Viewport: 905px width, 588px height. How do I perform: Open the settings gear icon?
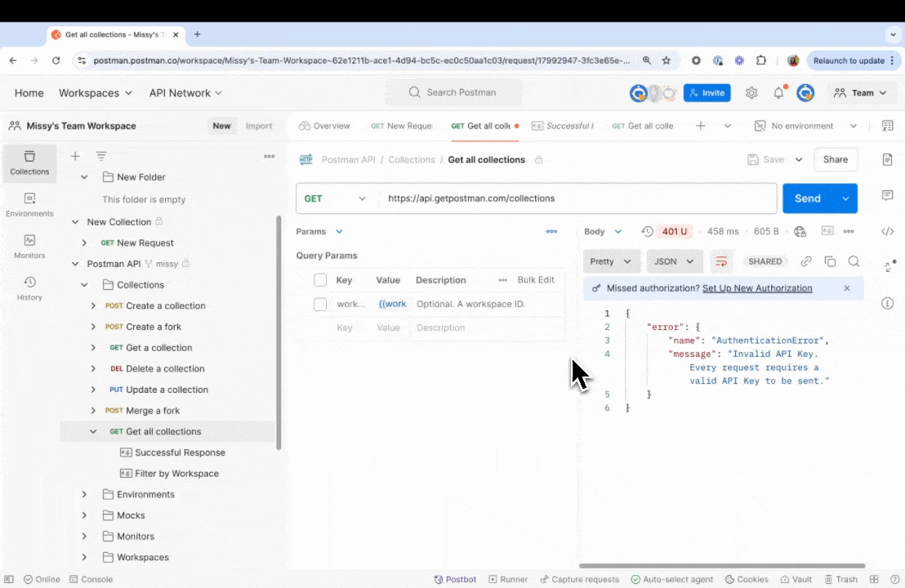tap(751, 92)
